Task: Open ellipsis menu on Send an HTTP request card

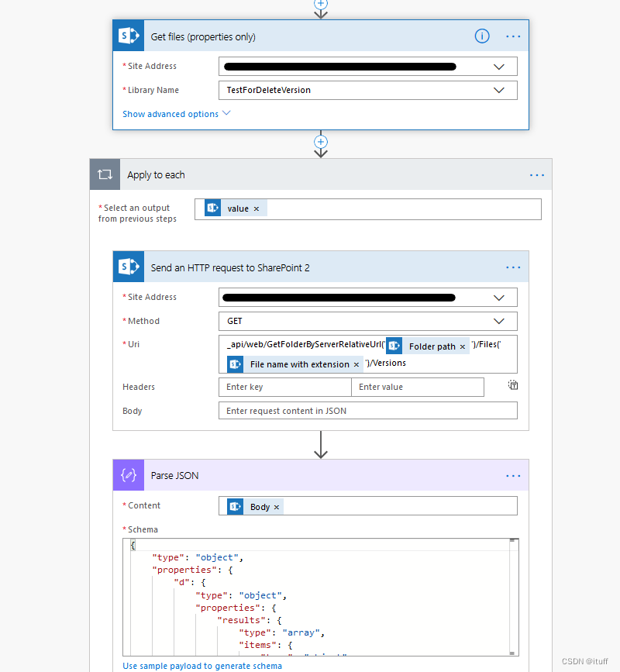Action: (x=513, y=267)
